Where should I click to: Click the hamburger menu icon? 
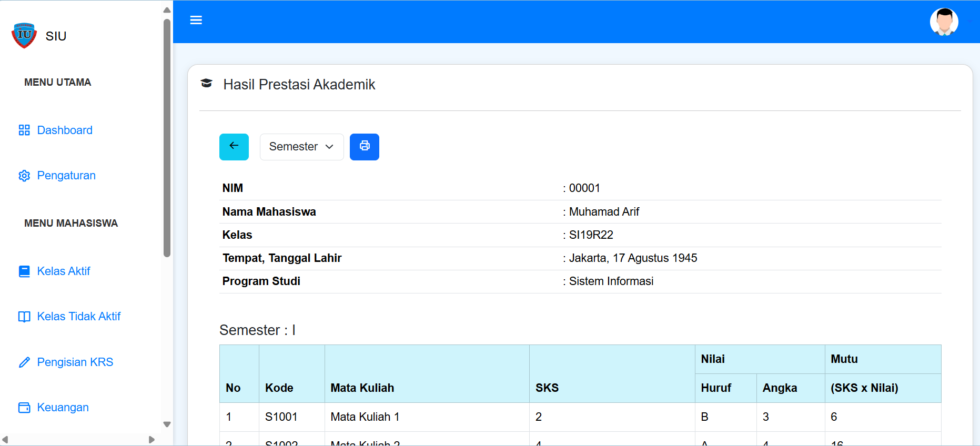tap(196, 21)
